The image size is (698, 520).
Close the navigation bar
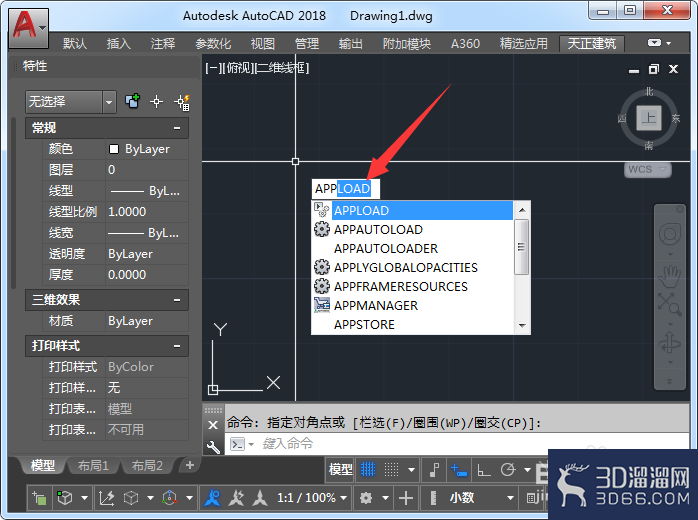(680, 209)
